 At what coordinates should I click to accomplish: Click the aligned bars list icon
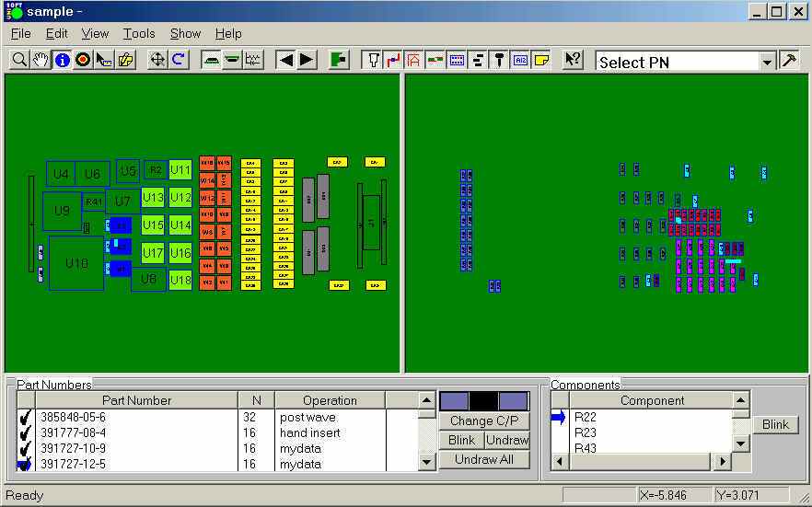click(x=478, y=60)
